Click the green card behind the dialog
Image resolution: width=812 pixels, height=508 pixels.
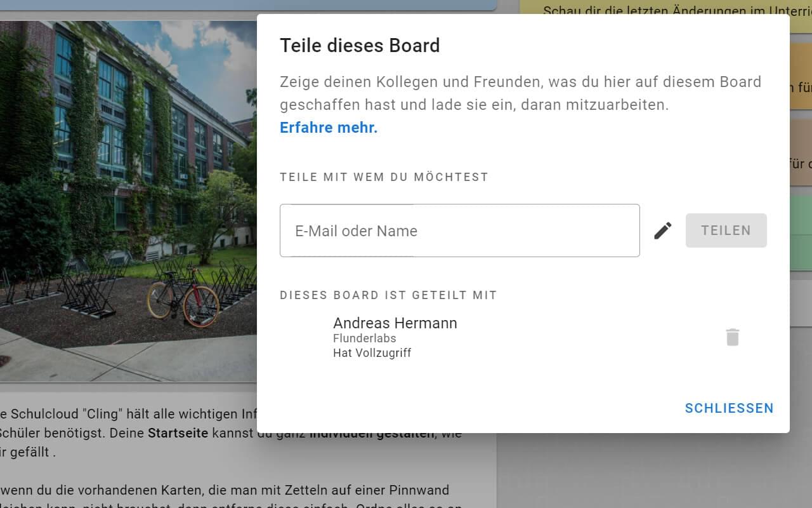(x=801, y=233)
